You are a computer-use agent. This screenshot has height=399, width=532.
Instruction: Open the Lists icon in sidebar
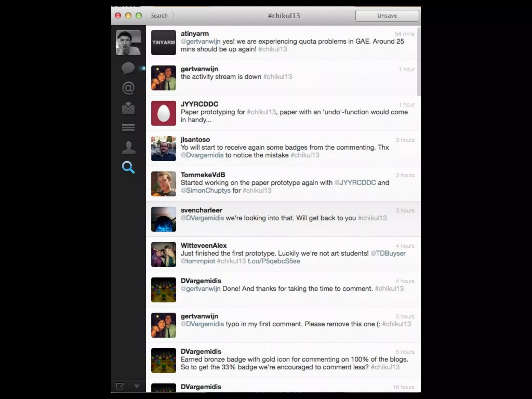click(x=128, y=128)
